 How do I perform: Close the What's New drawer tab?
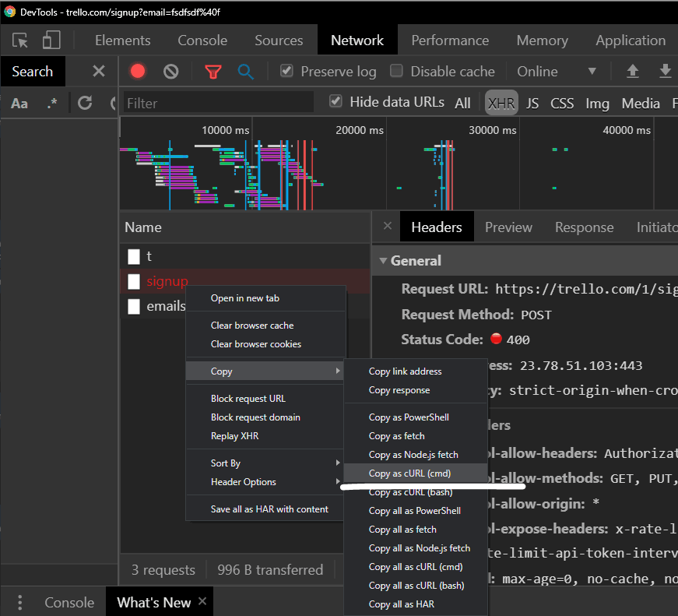click(x=202, y=601)
